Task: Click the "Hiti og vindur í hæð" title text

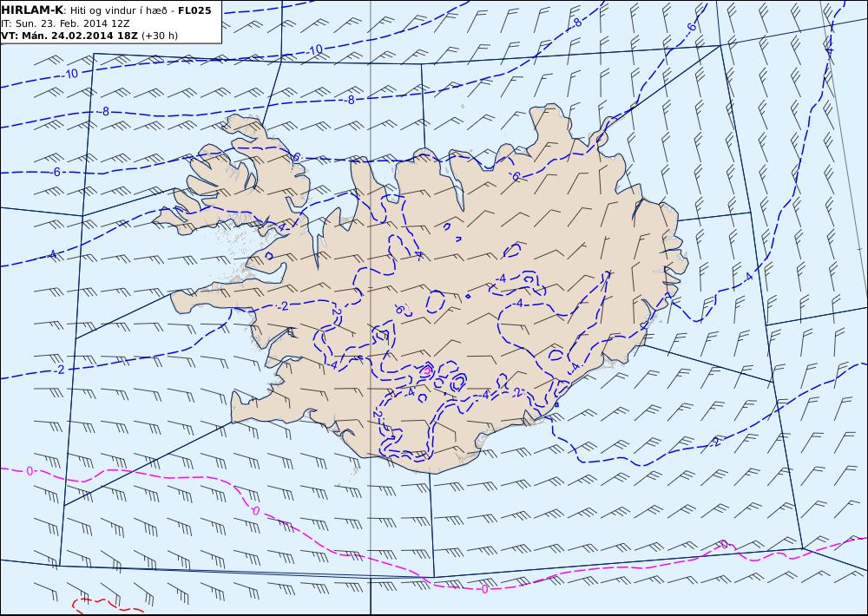Action: (118, 10)
